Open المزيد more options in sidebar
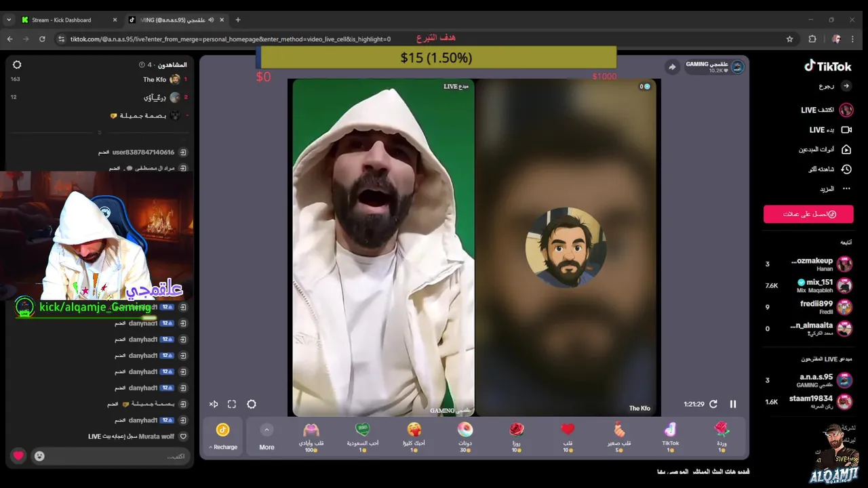Viewport: 868px width, 488px height. click(835, 188)
